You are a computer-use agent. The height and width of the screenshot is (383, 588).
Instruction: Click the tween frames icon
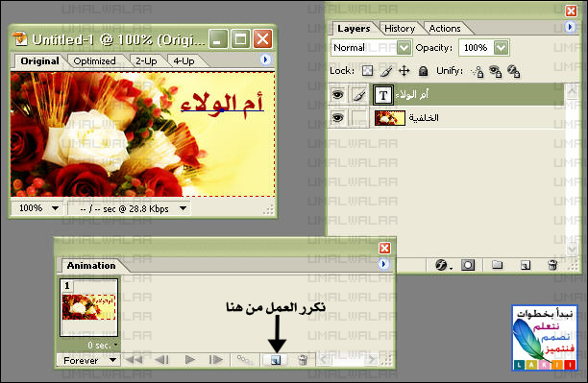[x=245, y=360]
